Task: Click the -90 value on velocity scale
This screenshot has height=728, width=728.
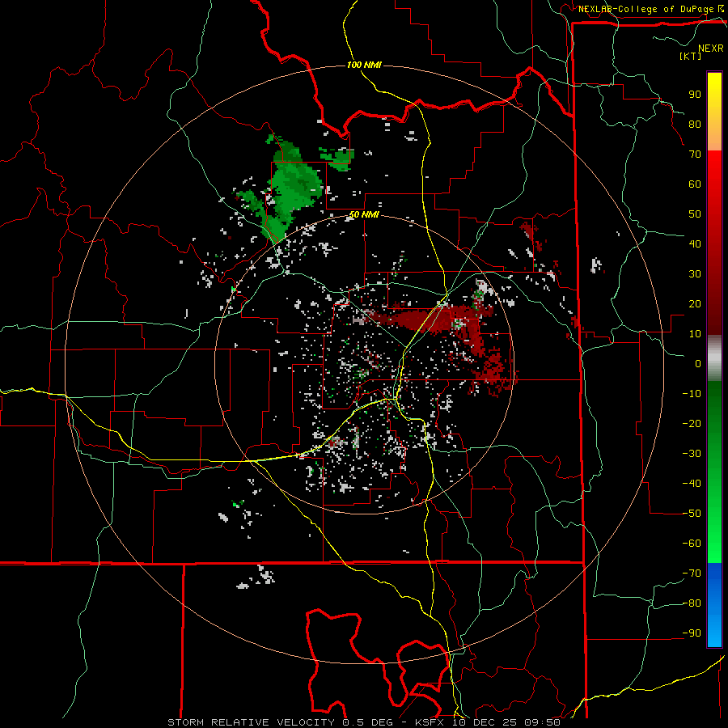Action: point(692,633)
